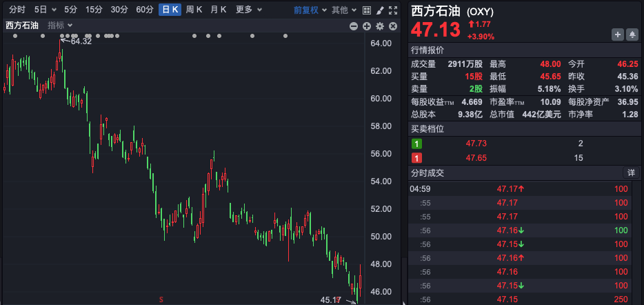
Task: Expand the 5日 period dropdown
Action: pos(44,10)
